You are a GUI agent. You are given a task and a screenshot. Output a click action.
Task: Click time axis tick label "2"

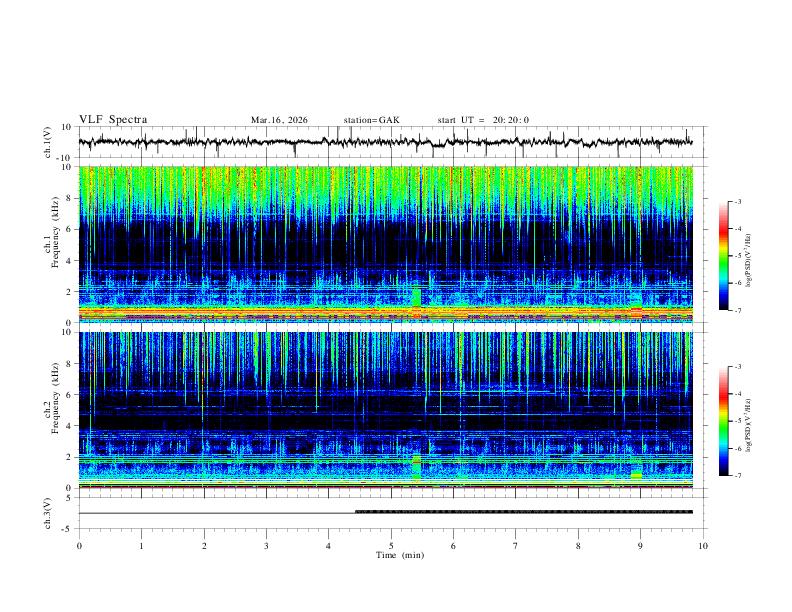(204, 546)
